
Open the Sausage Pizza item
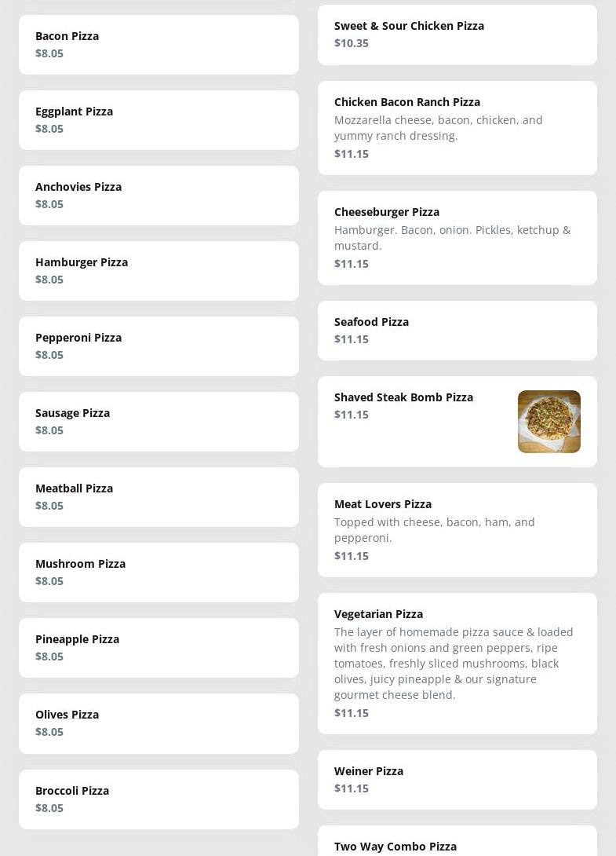pyautogui.click(x=159, y=422)
